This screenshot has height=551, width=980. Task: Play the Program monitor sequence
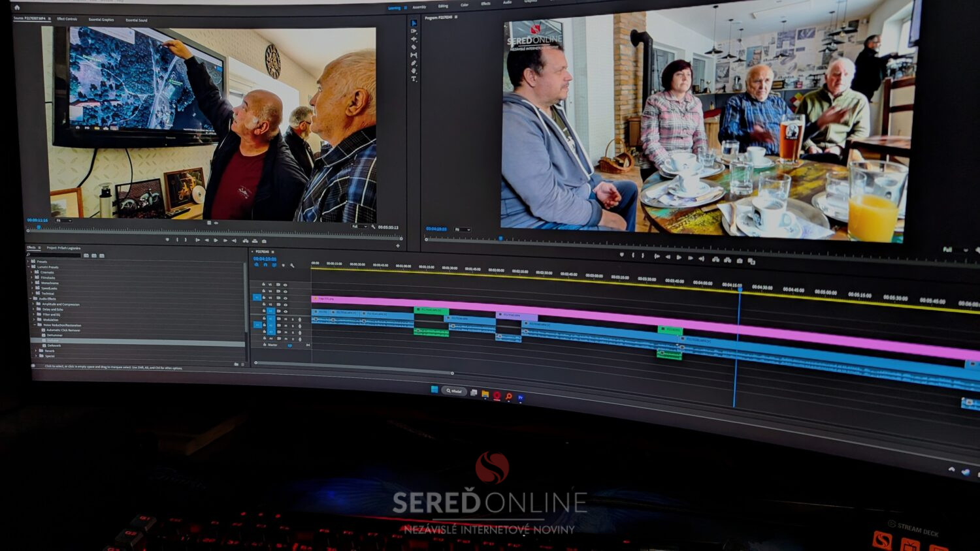[679, 257]
